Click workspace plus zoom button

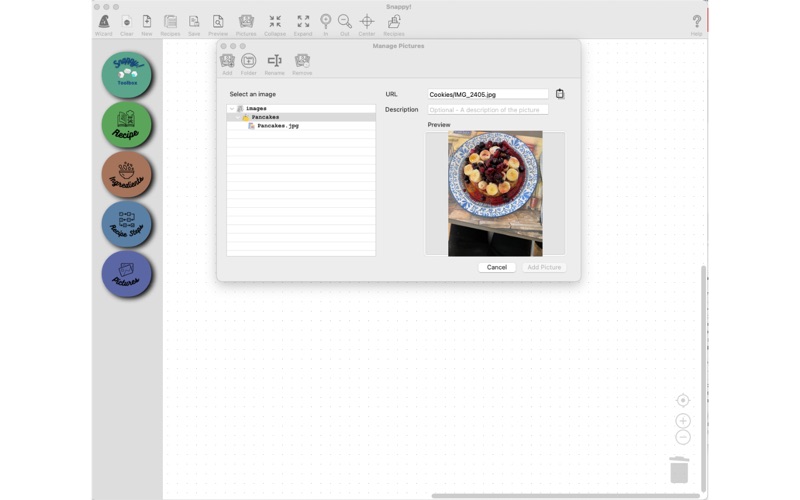coord(683,421)
